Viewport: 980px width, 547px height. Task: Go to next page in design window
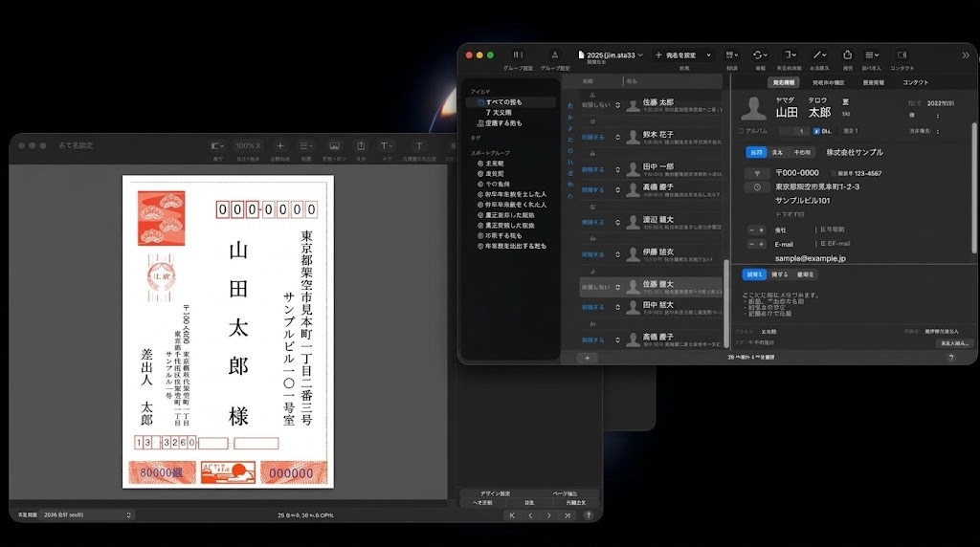point(548,515)
